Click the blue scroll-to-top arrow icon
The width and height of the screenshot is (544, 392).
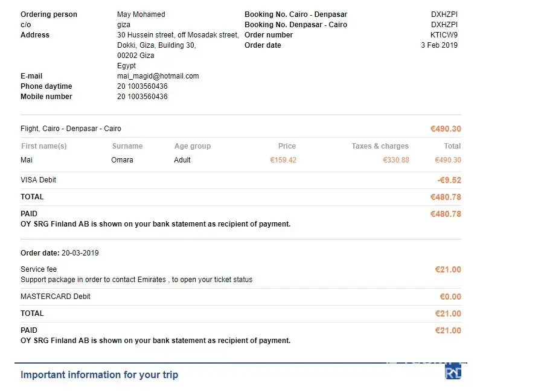453,371
